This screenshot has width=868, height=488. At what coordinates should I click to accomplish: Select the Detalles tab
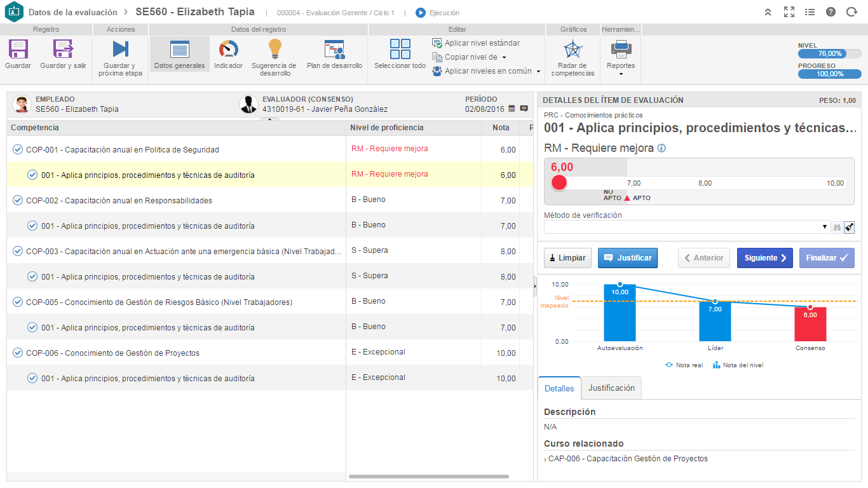point(559,388)
